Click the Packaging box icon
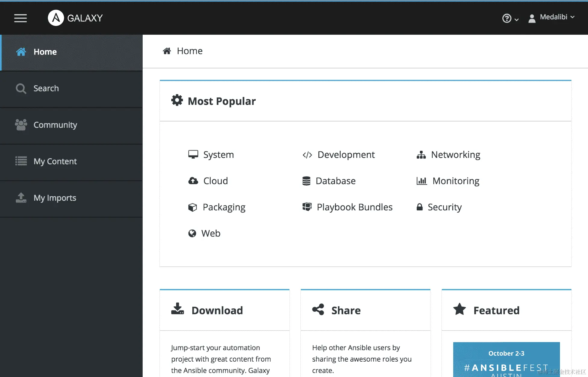588x377 pixels. (x=192, y=207)
